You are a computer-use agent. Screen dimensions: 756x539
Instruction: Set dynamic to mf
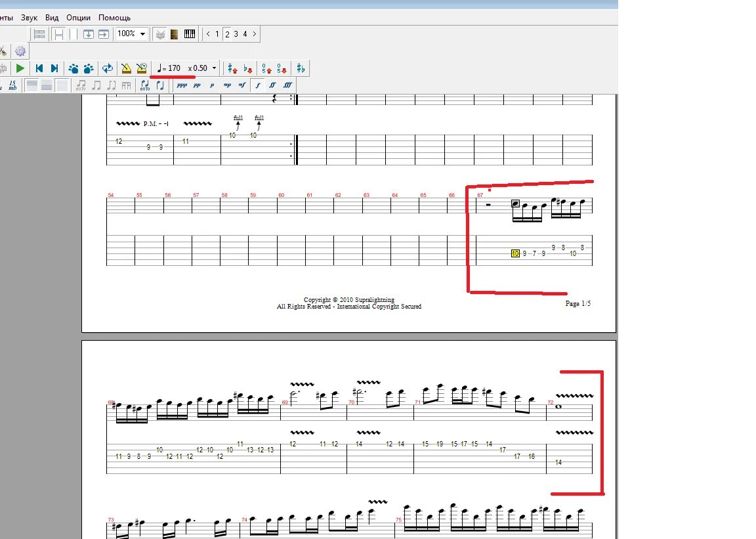point(242,85)
